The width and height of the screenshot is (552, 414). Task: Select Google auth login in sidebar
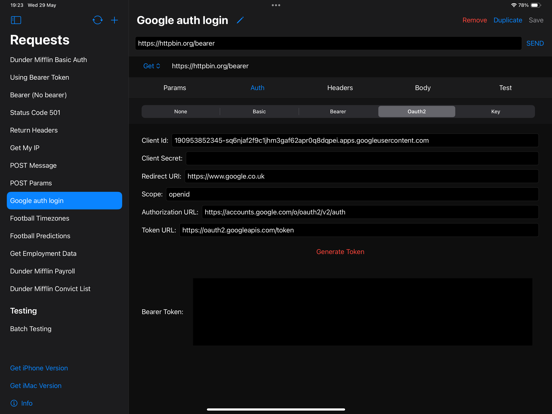64,201
